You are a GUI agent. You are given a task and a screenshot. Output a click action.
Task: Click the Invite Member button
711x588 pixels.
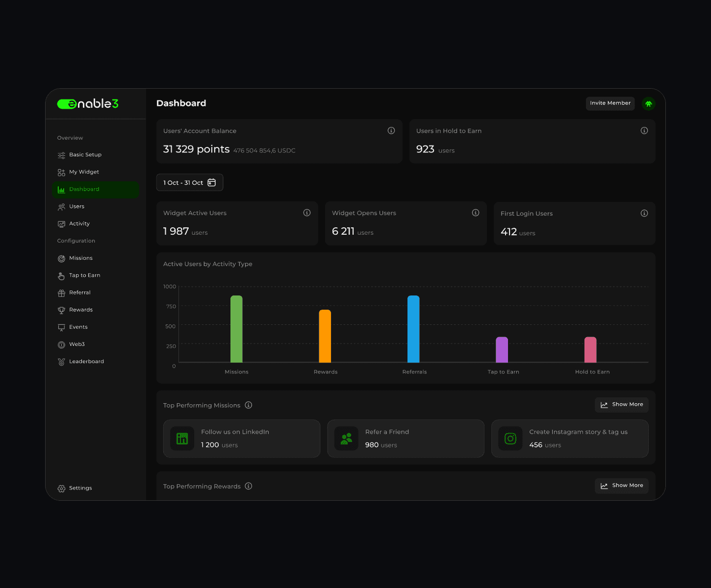point(610,103)
